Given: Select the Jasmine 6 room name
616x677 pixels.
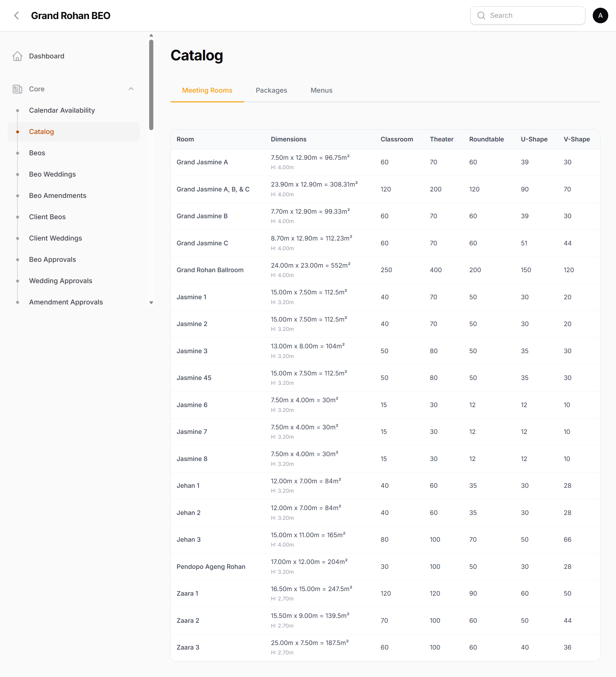Looking at the screenshot, I should [192, 405].
